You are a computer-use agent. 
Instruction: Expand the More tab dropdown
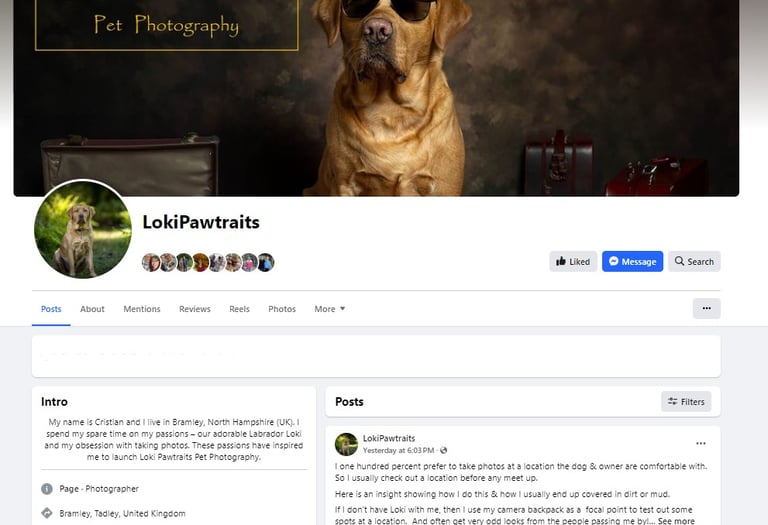(330, 309)
